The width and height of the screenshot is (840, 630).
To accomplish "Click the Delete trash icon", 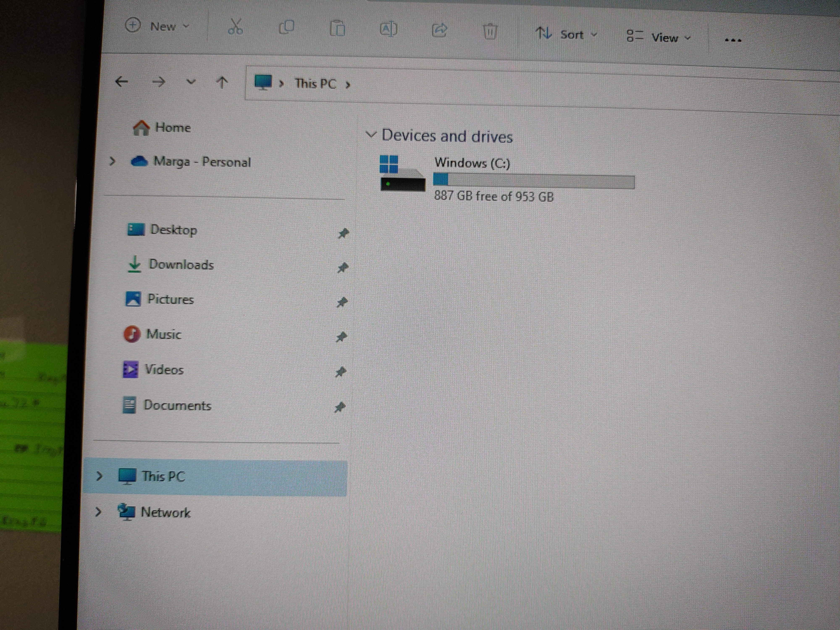I will pos(490,31).
